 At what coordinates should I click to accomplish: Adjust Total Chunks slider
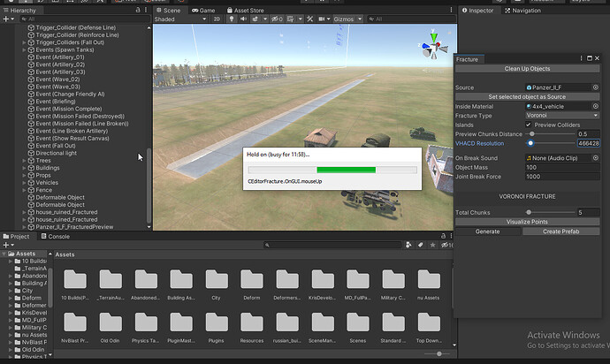(550, 212)
